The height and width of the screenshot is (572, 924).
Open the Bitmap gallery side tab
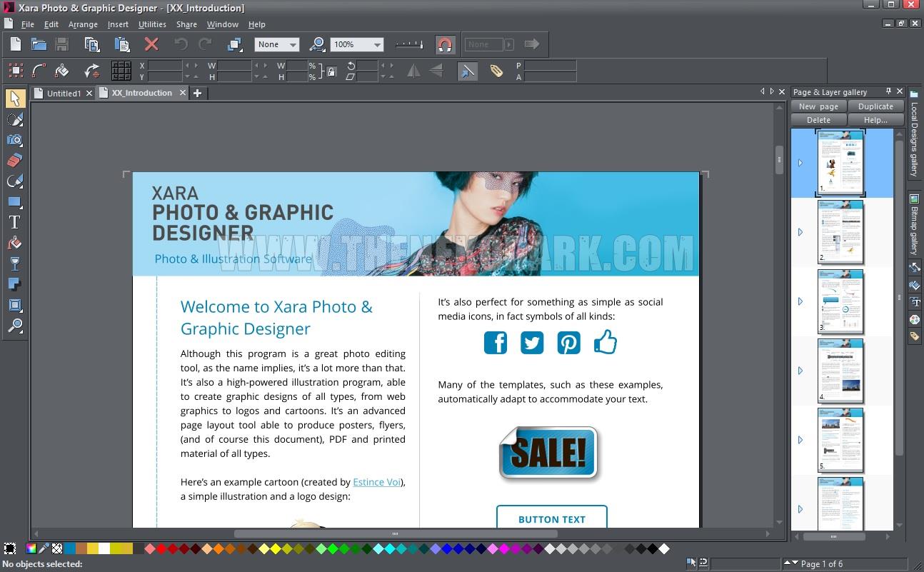click(x=914, y=225)
